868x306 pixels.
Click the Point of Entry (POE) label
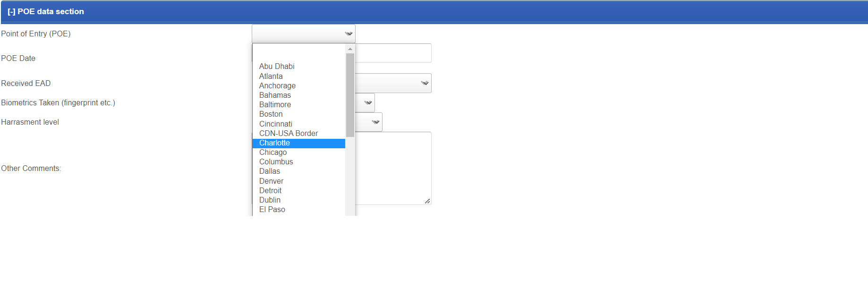[36, 34]
